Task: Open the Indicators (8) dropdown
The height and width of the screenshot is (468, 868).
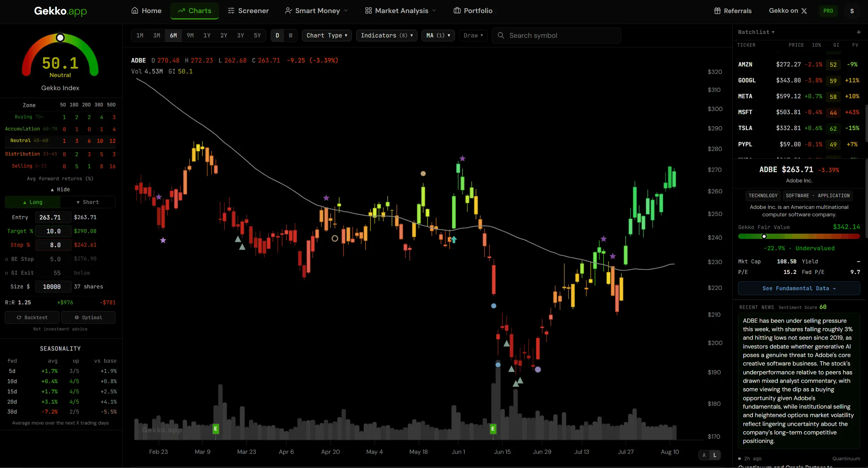Action: point(387,35)
